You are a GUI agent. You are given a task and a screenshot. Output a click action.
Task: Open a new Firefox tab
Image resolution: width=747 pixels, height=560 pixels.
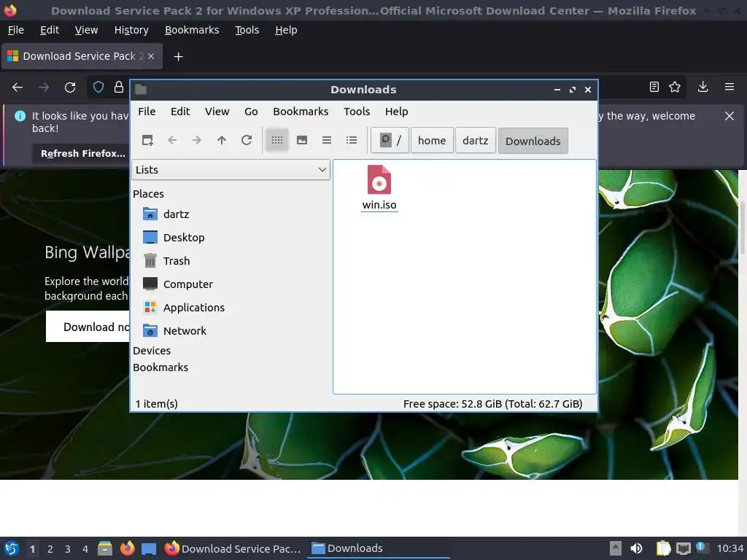click(x=178, y=57)
